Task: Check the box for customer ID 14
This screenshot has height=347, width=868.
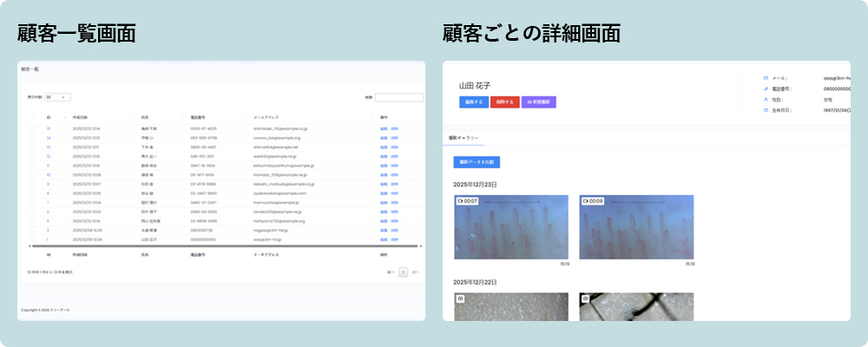Action: point(34,138)
